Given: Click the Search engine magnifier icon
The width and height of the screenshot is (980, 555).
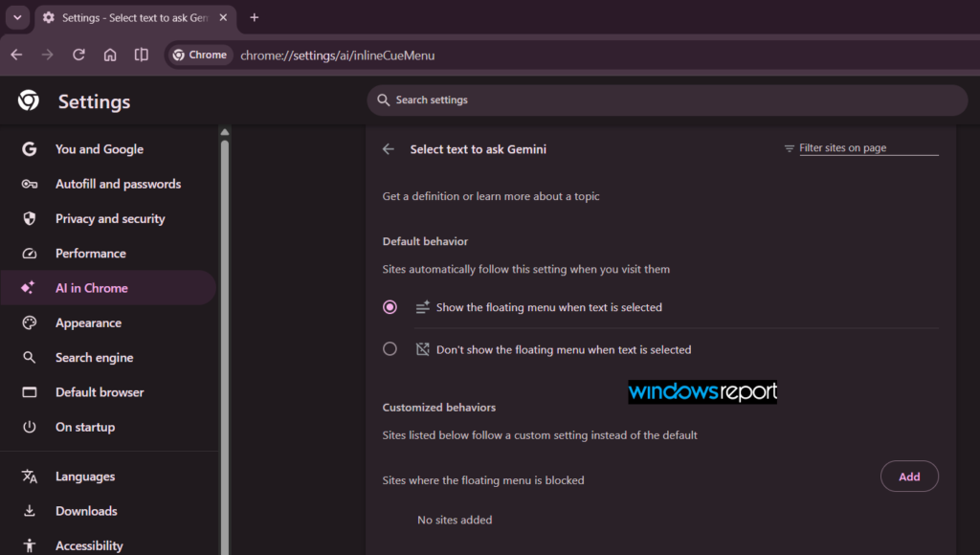Looking at the screenshot, I should pos(29,358).
